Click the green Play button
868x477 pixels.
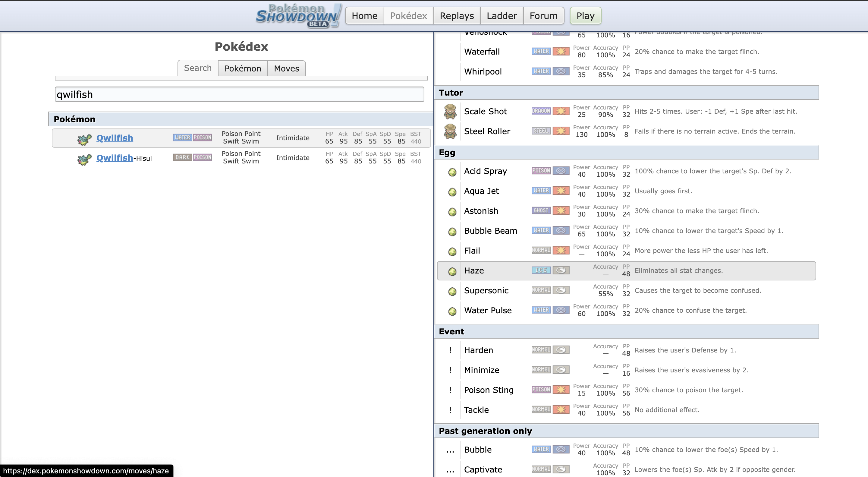tap(586, 15)
